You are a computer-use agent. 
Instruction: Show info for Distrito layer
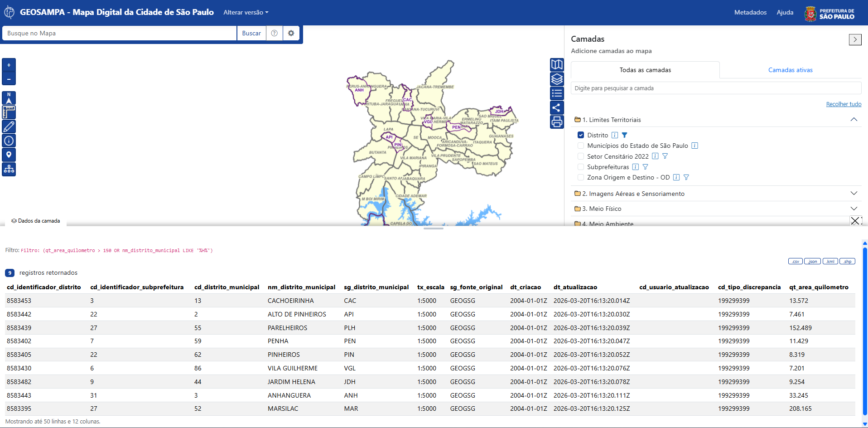(x=614, y=135)
